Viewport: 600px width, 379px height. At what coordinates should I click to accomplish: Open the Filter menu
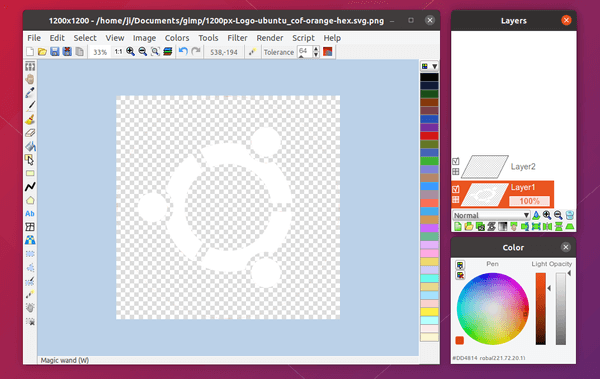(x=237, y=38)
